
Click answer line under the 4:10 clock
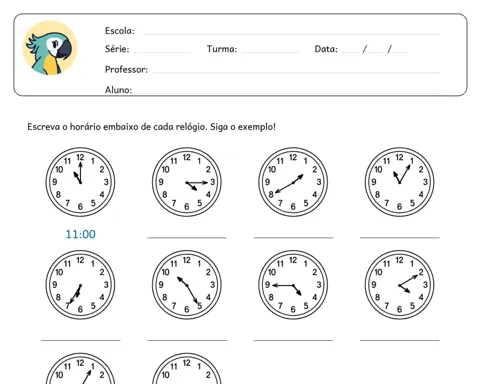click(x=399, y=340)
